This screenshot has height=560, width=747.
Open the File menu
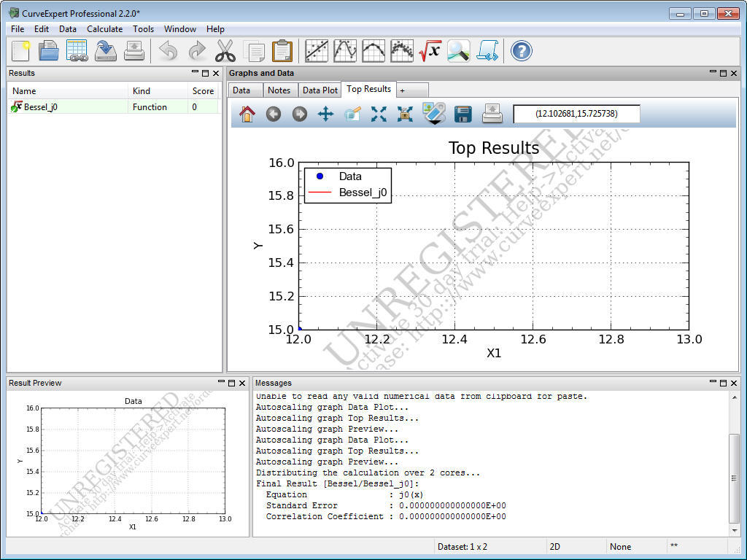click(18, 29)
